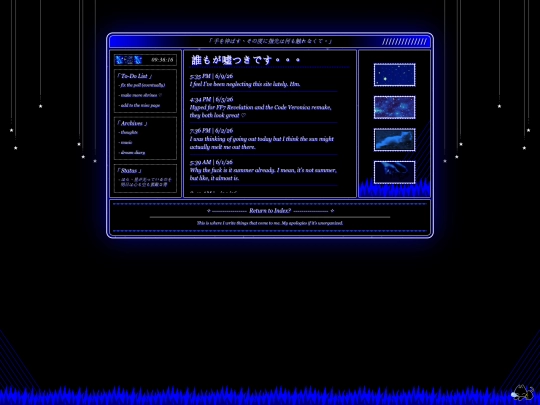Open the 'thoughts' archive link
540x405 pixels.
pos(129,132)
